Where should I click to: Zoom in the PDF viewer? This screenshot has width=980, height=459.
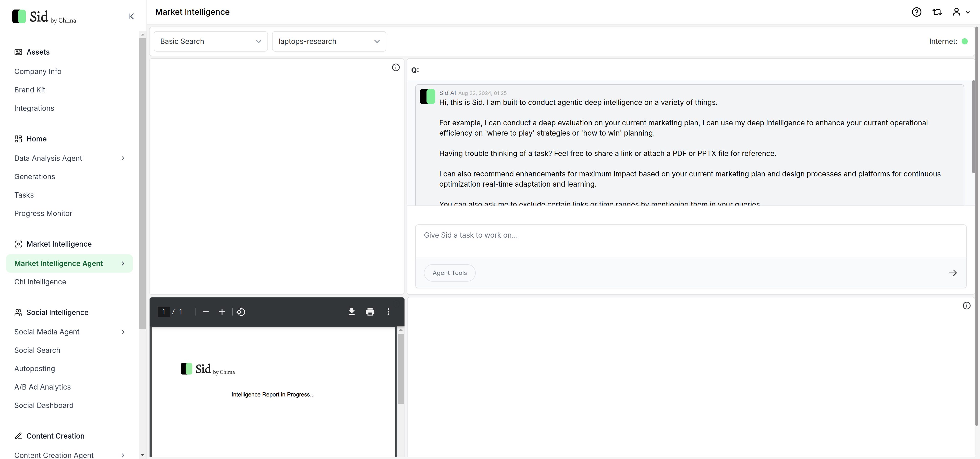click(x=222, y=312)
